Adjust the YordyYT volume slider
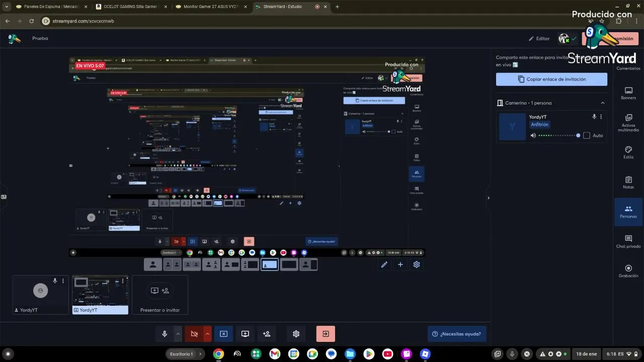The width and height of the screenshot is (644, 362). [559, 136]
